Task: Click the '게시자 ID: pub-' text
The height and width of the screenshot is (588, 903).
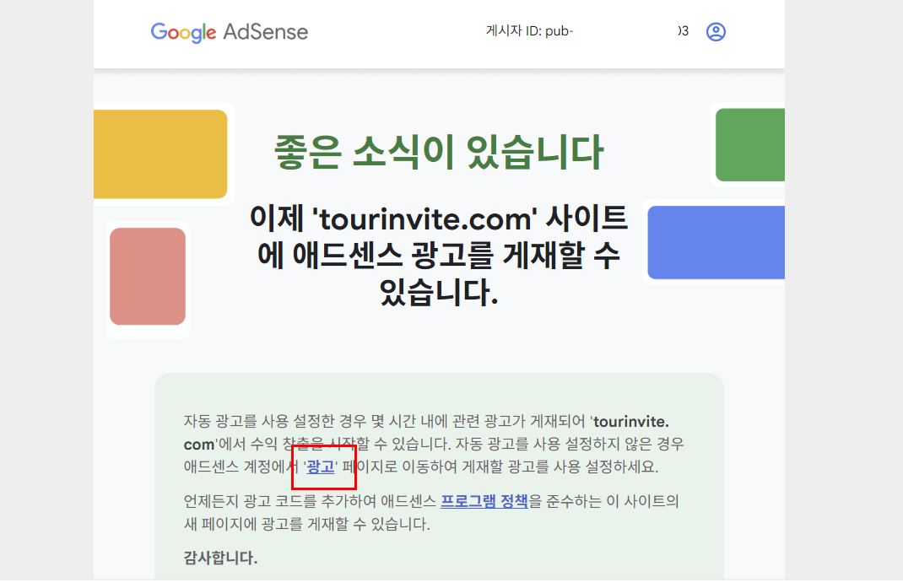Action: pyautogui.click(x=529, y=31)
